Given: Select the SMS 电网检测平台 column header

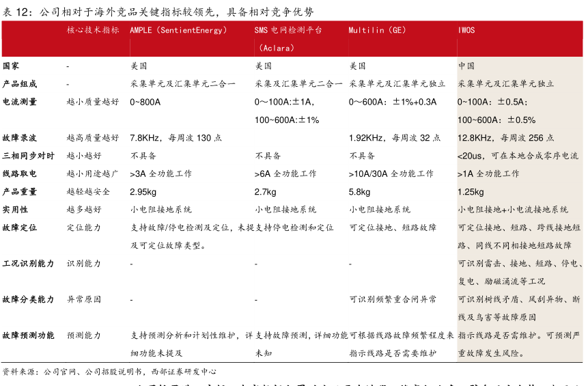Looking at the screenshot, I should coord(288,31).
